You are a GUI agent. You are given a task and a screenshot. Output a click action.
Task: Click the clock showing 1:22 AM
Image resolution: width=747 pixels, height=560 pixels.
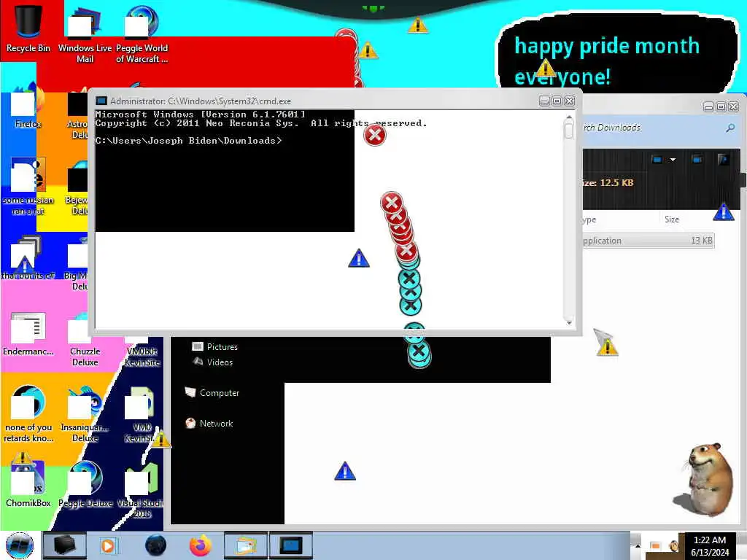710,546
